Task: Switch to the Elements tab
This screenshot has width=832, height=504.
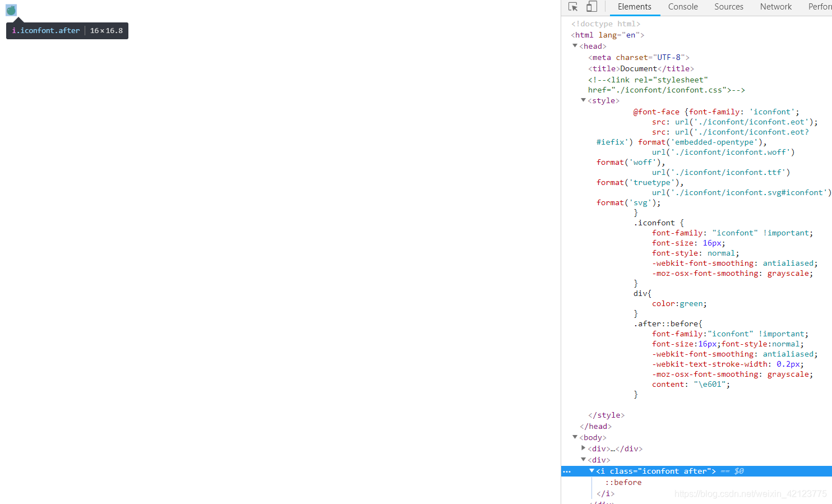Action: click(634, 7)
